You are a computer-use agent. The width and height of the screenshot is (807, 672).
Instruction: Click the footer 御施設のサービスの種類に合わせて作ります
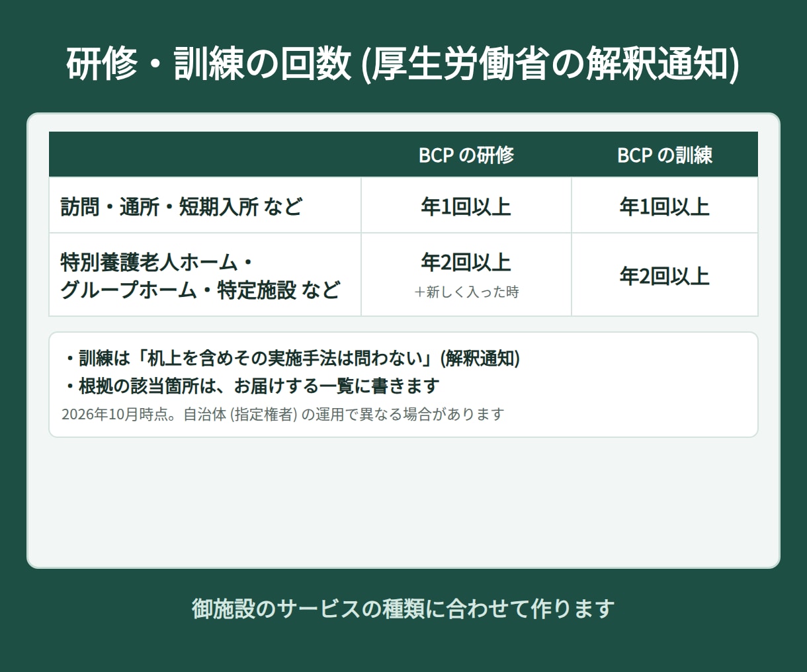[x=403, y=609]
